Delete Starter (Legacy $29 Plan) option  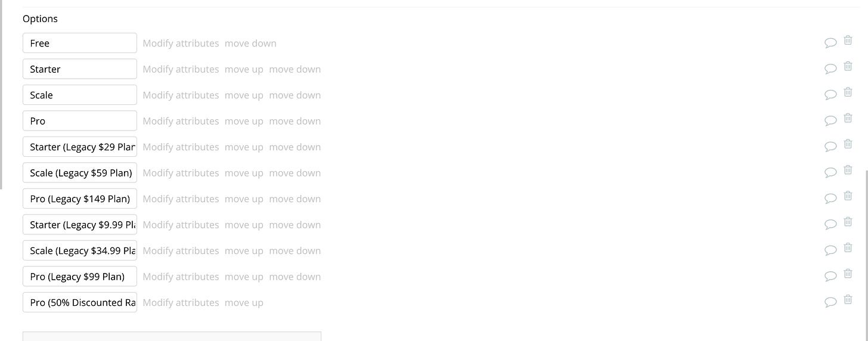pos(848,144)
